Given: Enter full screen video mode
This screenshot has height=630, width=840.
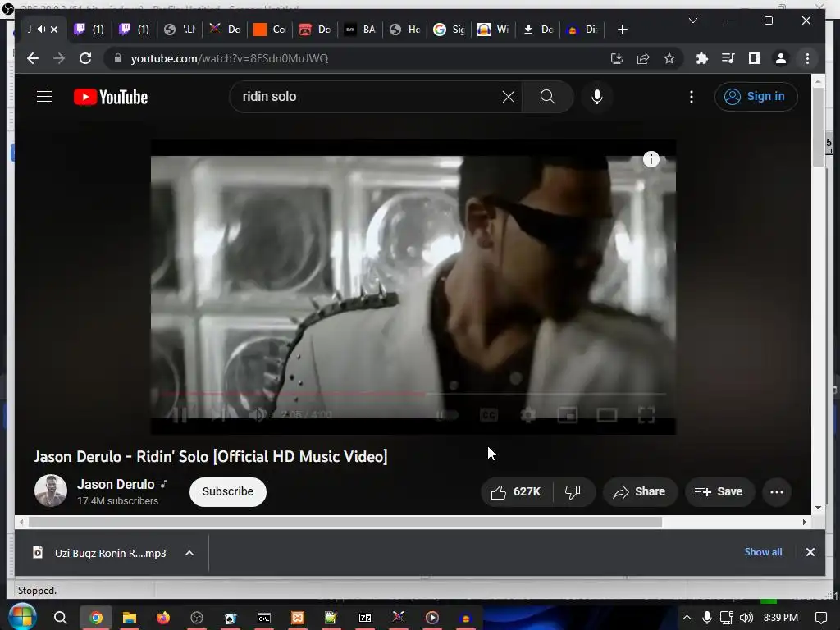Looking at the screenshot, I should [x=646, y=415].
